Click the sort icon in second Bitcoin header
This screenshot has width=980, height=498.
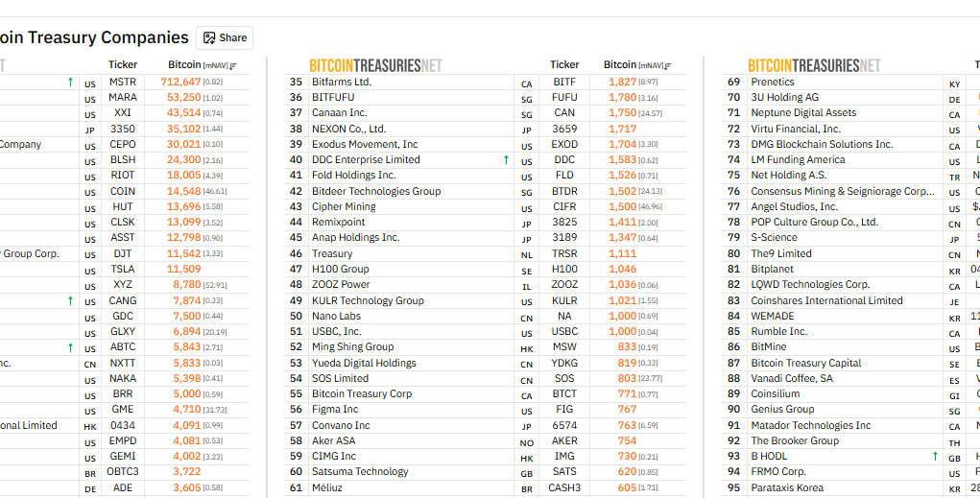[x=670, y=65]
